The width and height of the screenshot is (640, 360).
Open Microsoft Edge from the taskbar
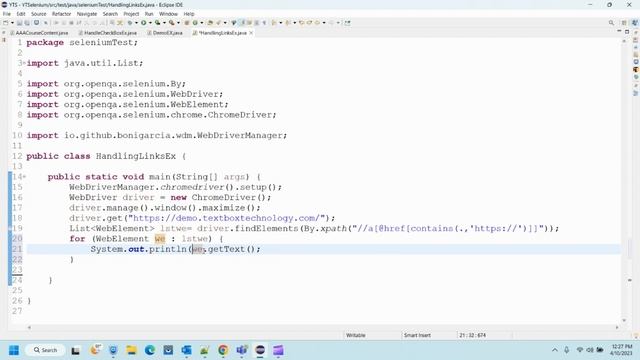click(x=150, y=350)
